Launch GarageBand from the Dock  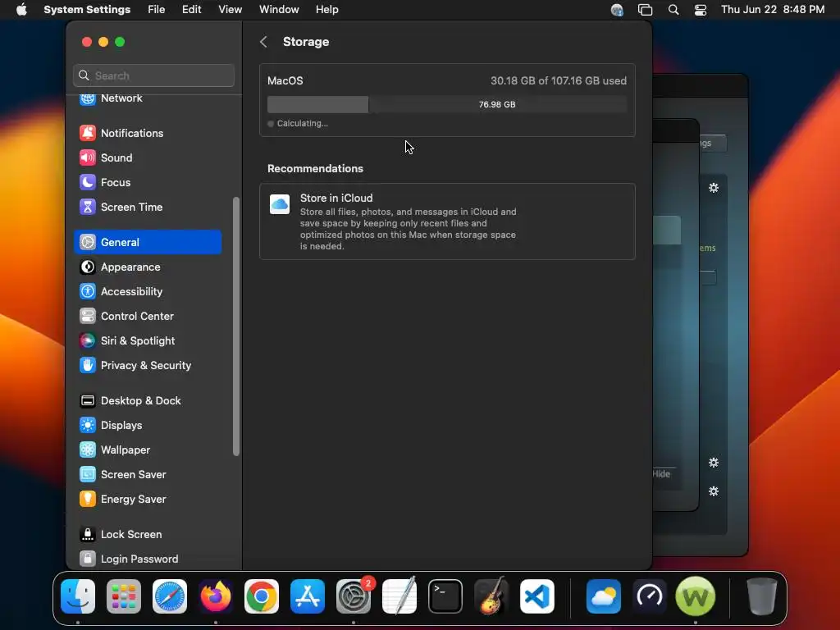tap(491, 596)
